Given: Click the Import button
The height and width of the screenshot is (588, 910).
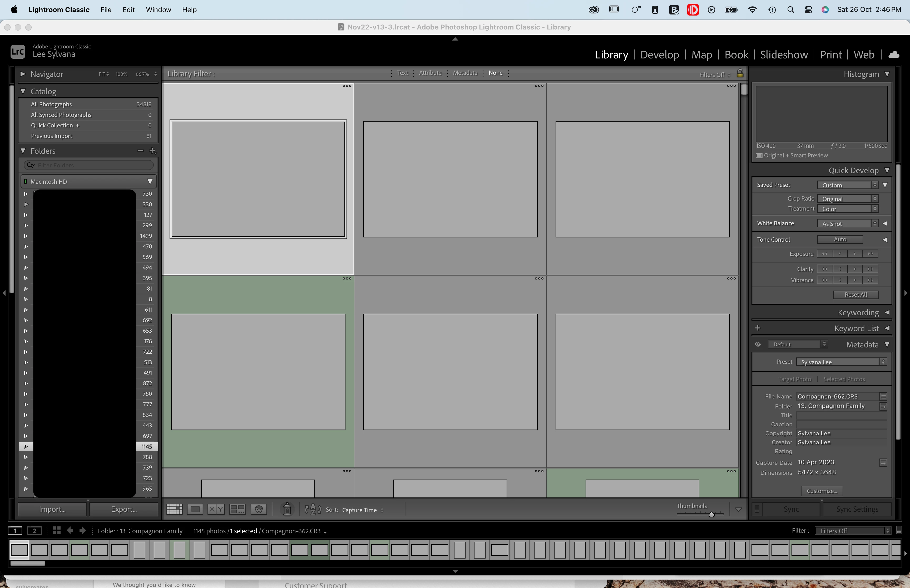Looking at the screenshot, I should tap(52, 509).
